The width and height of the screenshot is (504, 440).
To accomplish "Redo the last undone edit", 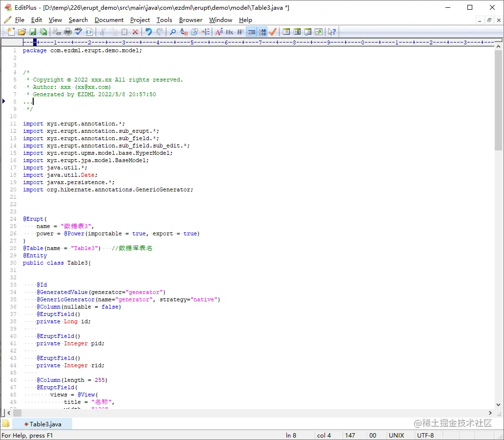I will point(160,32).
